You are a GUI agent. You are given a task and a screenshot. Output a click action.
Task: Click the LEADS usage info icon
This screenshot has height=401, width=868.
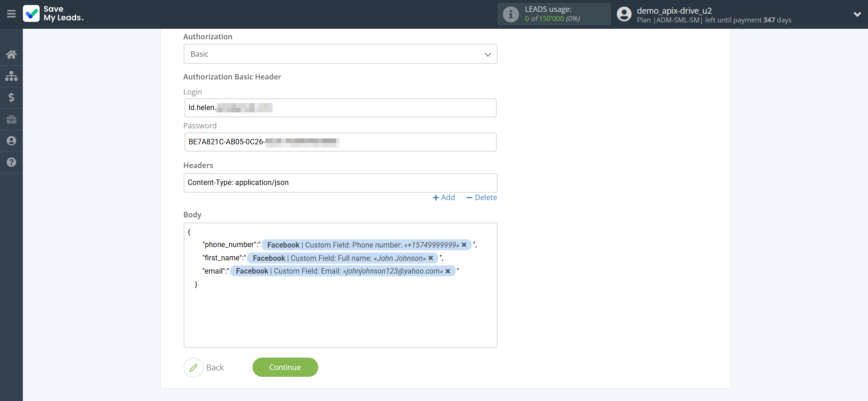pyautogui.click(x=510, y=15)
